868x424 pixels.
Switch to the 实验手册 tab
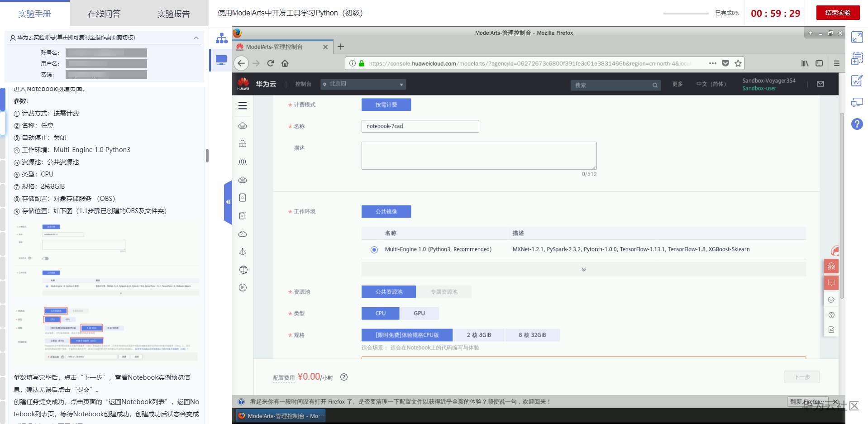(35, 14)
